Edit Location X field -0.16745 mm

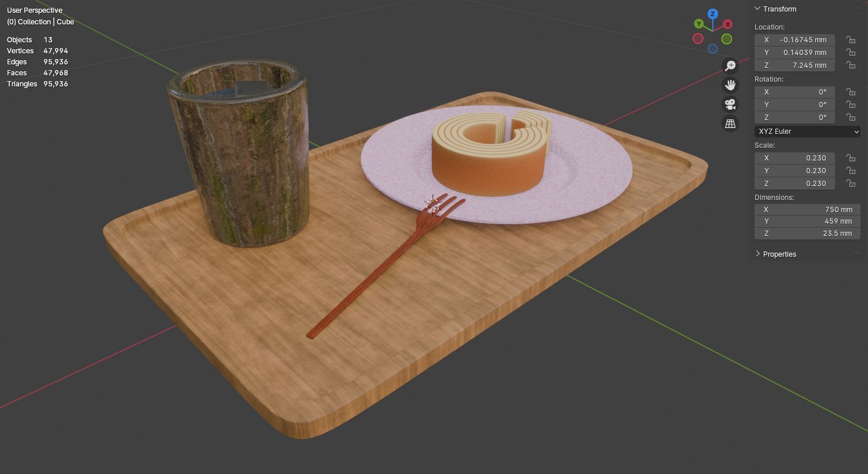coord(794,39)
